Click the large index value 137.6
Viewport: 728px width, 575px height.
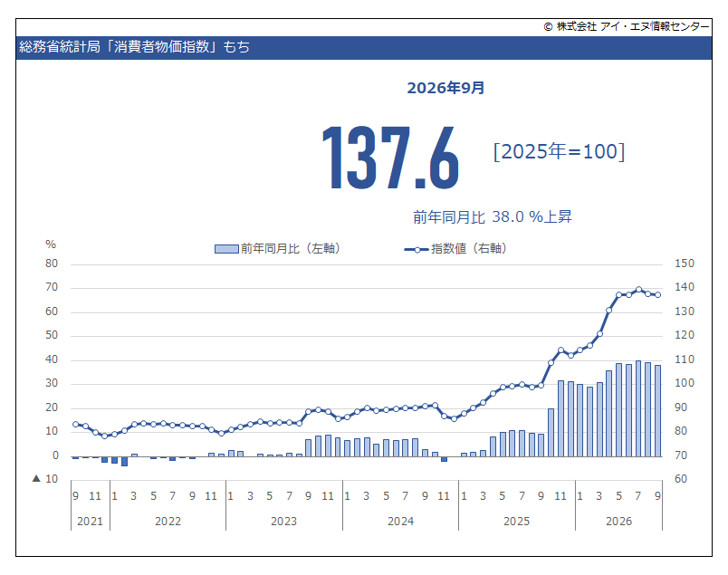tap(390, 158)
